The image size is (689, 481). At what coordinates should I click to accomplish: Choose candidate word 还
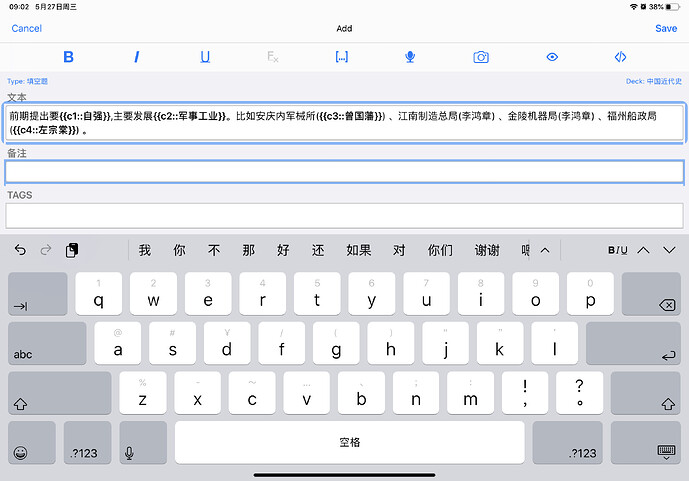click(318, 250)
